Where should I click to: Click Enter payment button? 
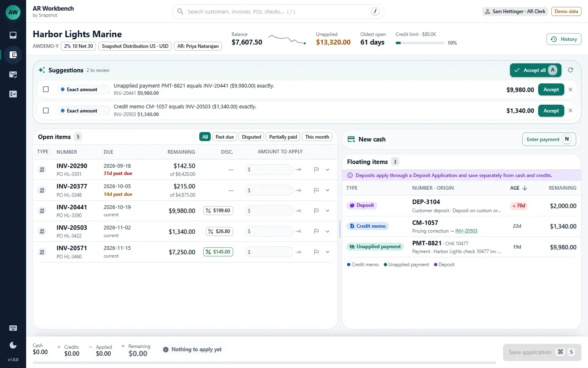point(549,139)
